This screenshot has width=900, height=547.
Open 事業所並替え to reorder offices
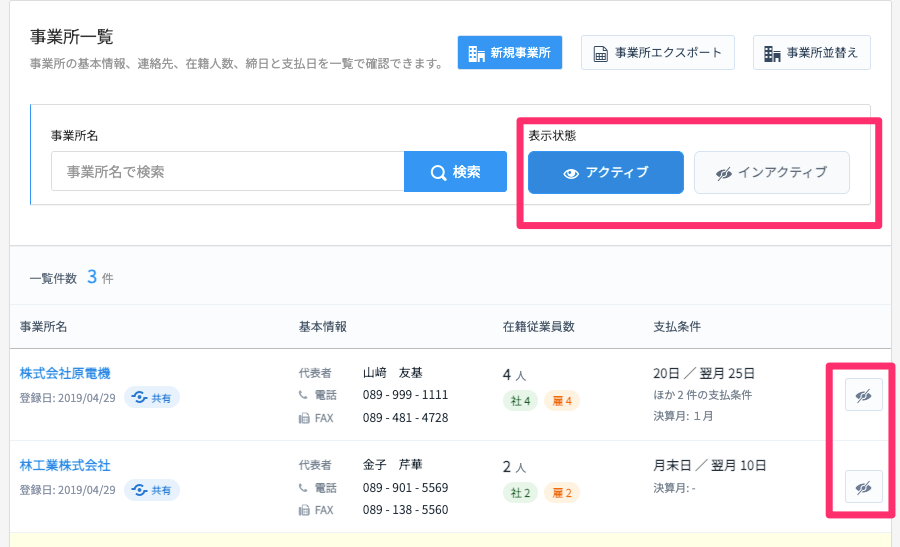click(811, 52)
